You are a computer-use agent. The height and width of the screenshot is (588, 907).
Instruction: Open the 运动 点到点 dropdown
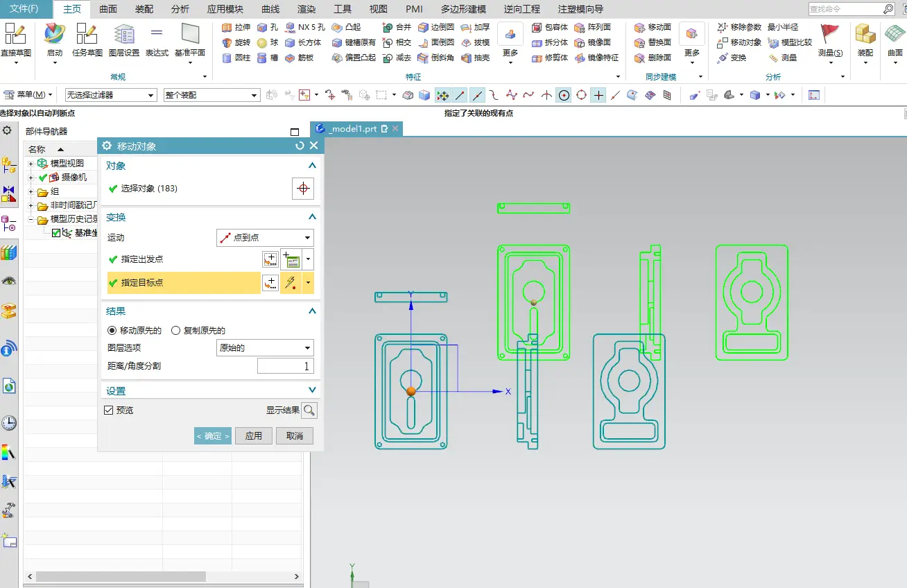click(265, 238)
